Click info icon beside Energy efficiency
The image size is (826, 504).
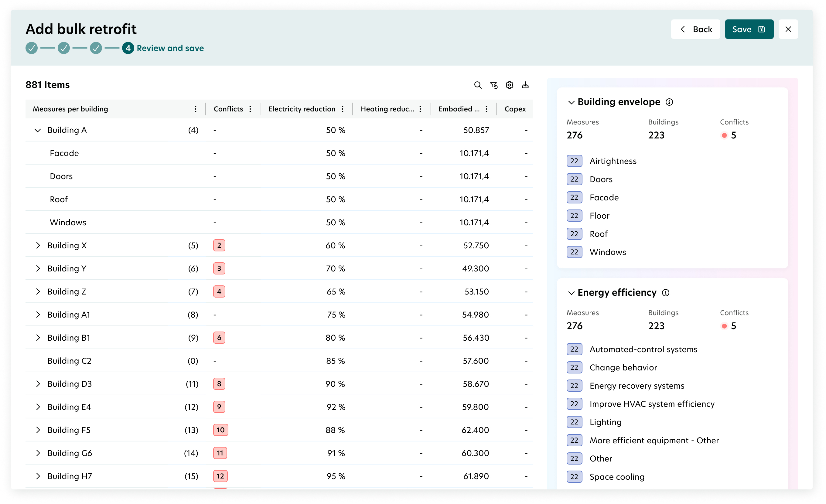pyautogui.click(x=666, y=293)
